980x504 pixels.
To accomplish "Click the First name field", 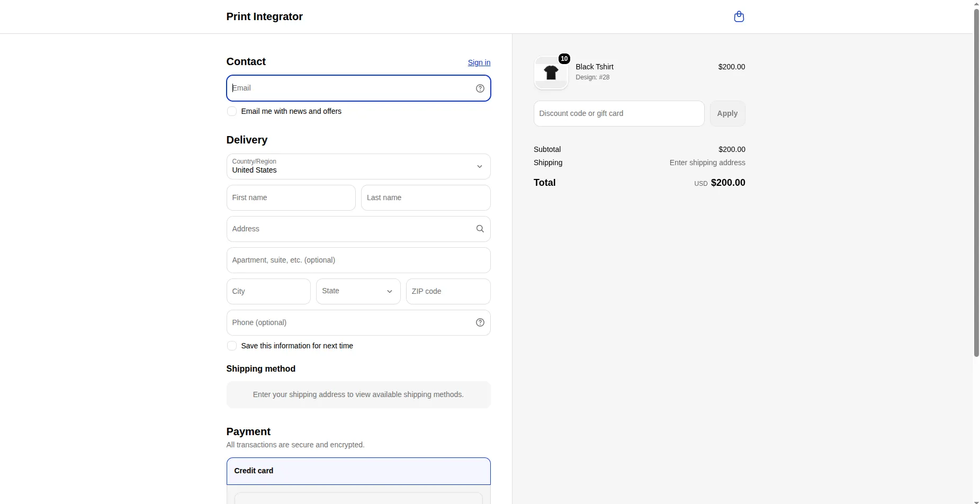I will (x=291, y=197).
